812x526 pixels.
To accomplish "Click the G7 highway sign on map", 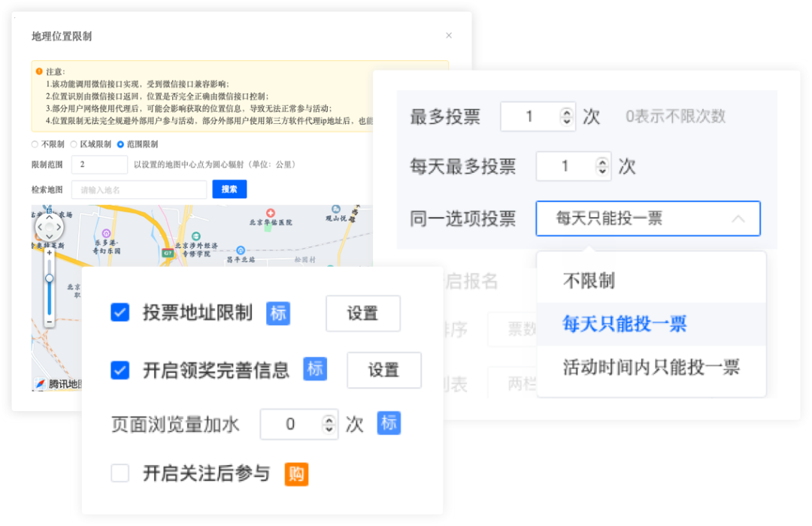I will click(x=167, y=253).
